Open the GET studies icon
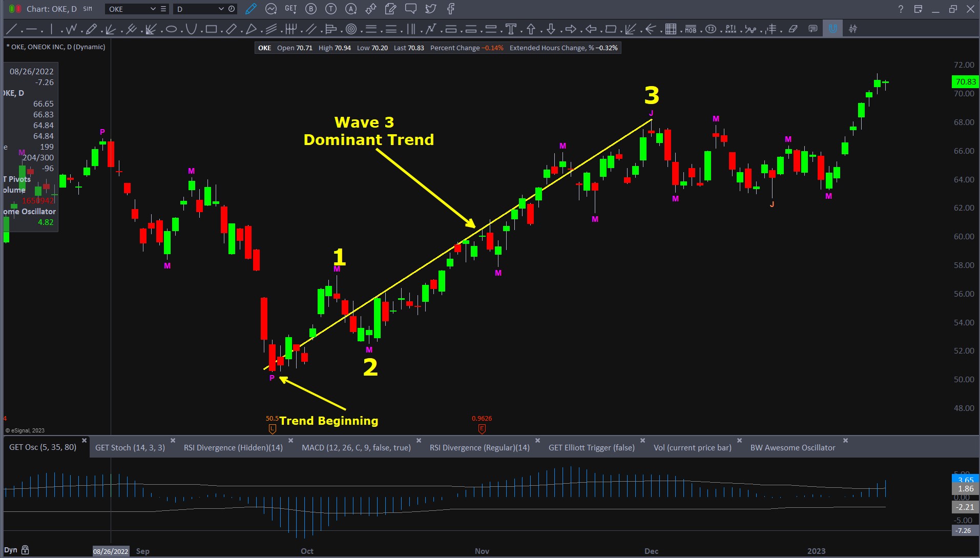 pyautogui.click(x=290, y=9)
